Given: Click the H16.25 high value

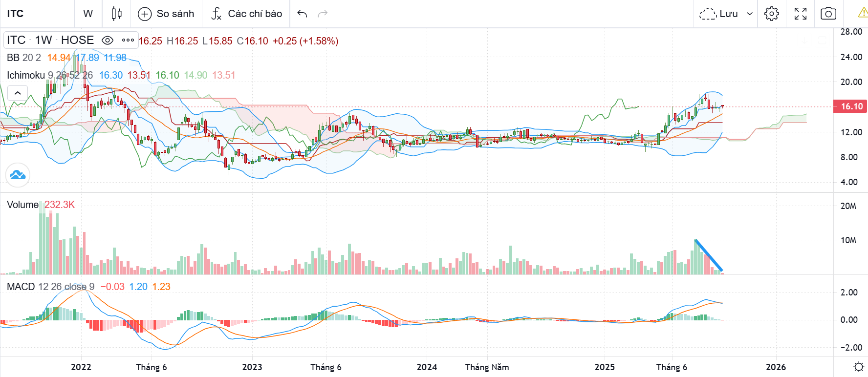Looking at the screenshot, I should click(182, 41).
